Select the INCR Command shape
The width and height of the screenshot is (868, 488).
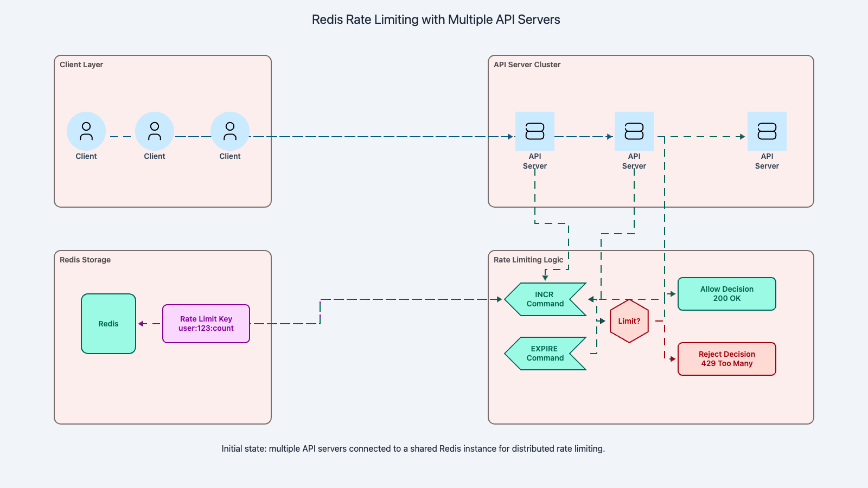point(545,299)
